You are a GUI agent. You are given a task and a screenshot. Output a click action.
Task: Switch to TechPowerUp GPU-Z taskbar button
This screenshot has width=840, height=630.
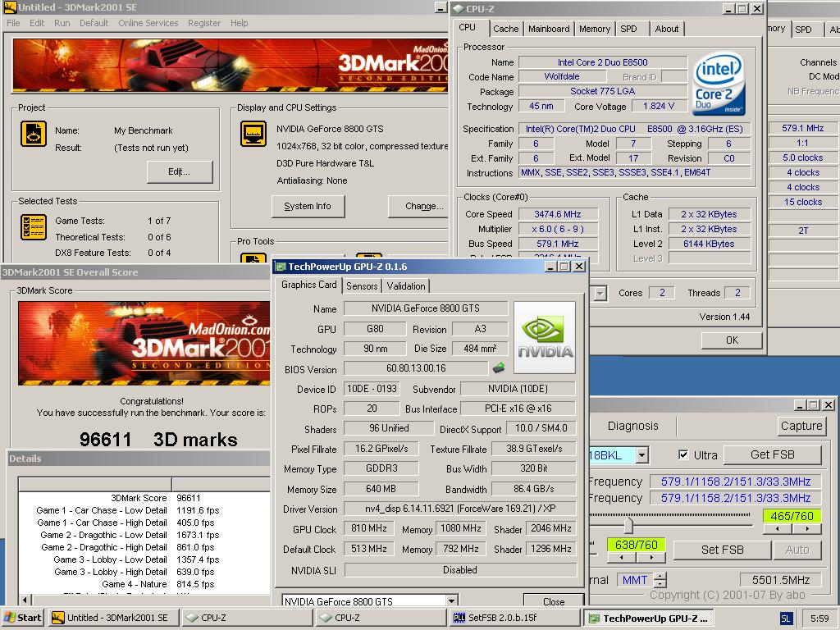648,619
